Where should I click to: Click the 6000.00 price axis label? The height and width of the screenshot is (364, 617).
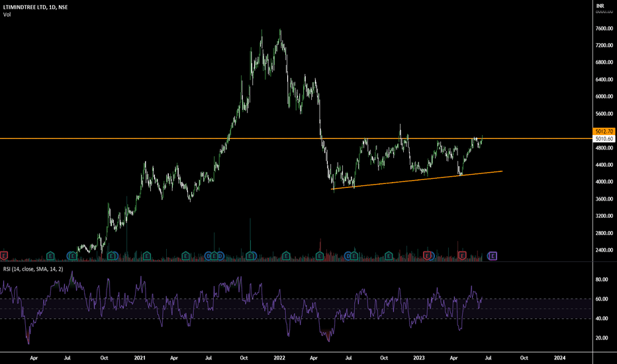pyautogui.click(x=604, y=97)
